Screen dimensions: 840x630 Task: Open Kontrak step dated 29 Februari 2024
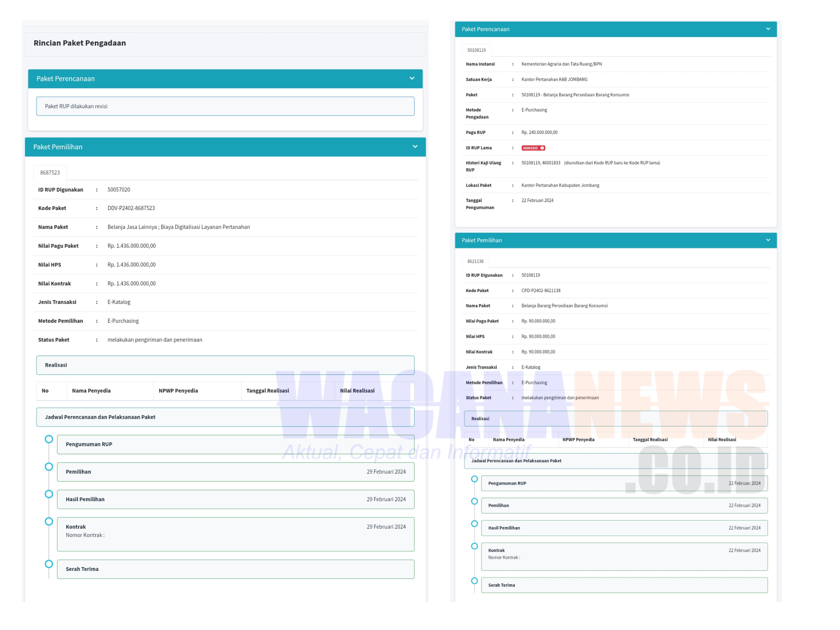point(235,534)
